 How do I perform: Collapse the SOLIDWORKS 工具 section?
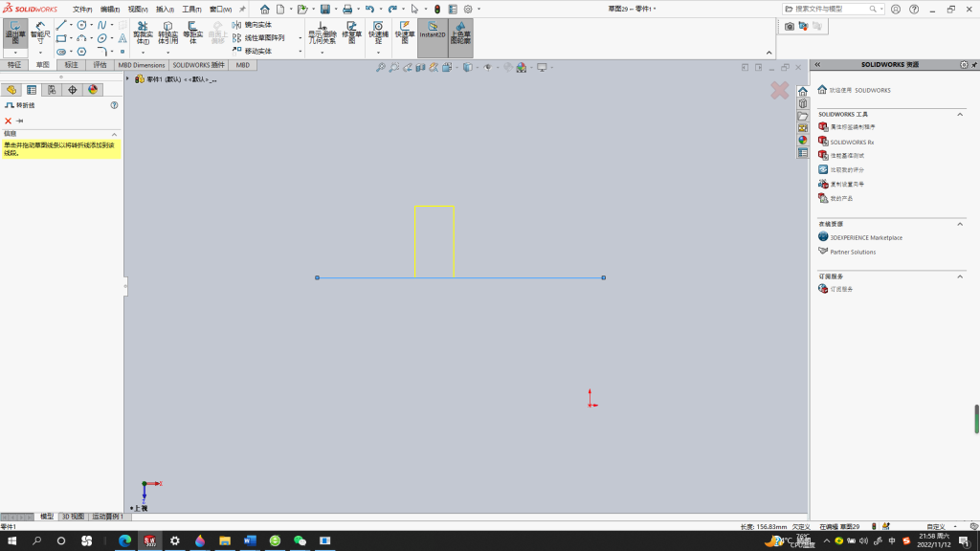point(960,115)
